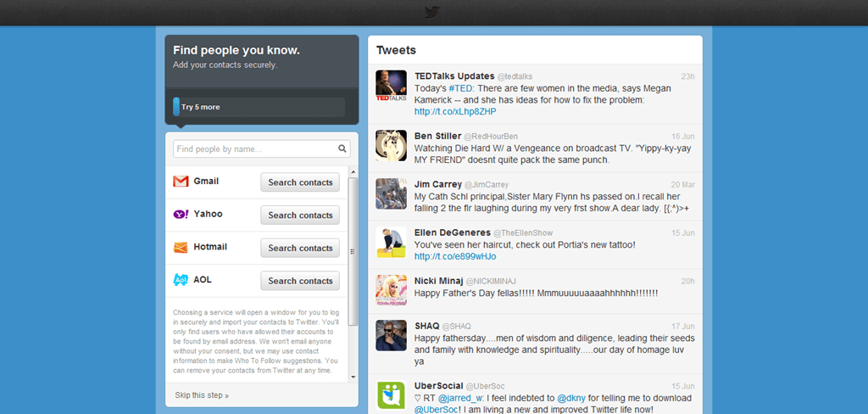Viewport: 868px width, 414px height.
Task: Click the Gmail envelope icon
Action: (181, 182)
